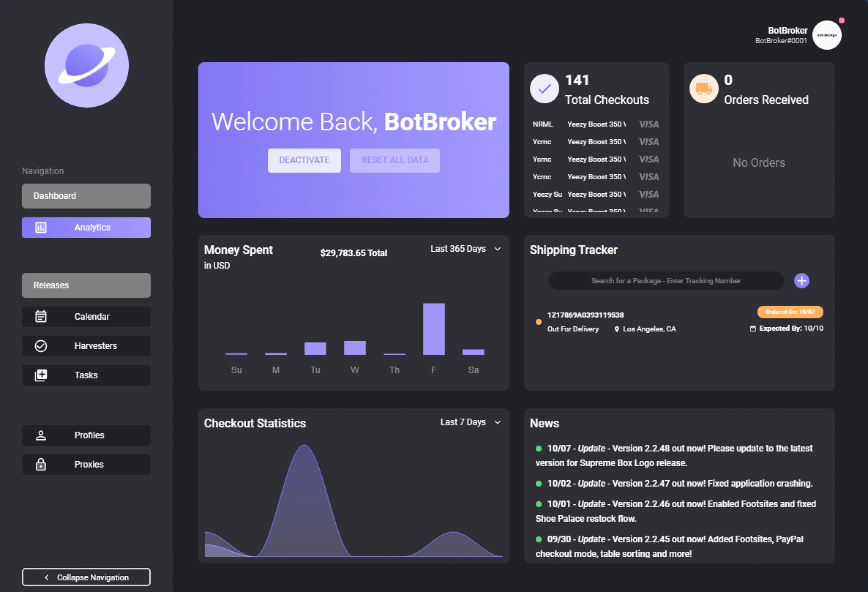Open Harvesters page

coord(86,346)
